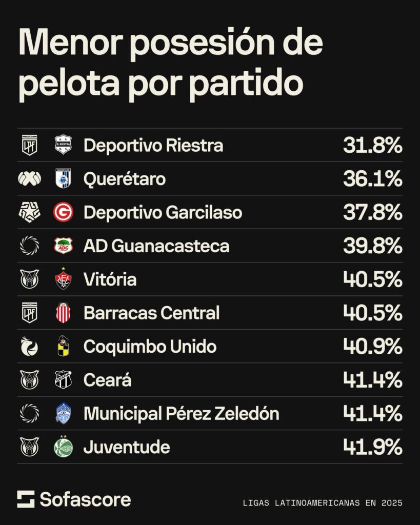Select the Deportivo Garcilaso red G crest
Image resolution: width=420 pixels, height=525 pixels.
point(63,212)
